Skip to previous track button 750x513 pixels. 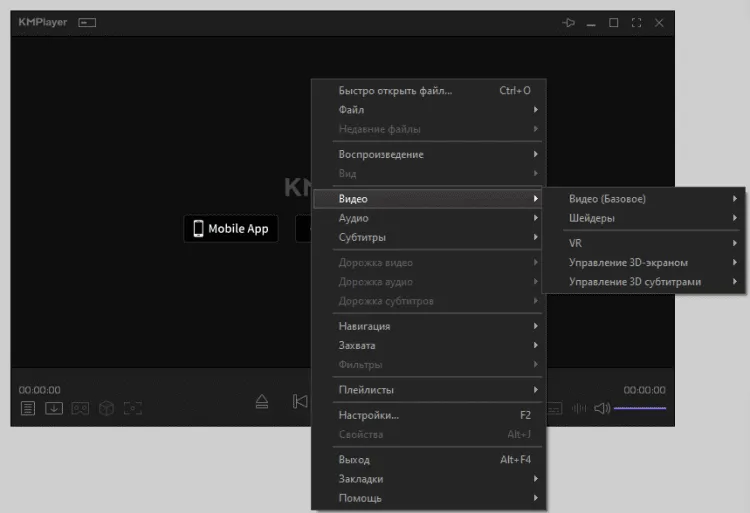[300, 402]
